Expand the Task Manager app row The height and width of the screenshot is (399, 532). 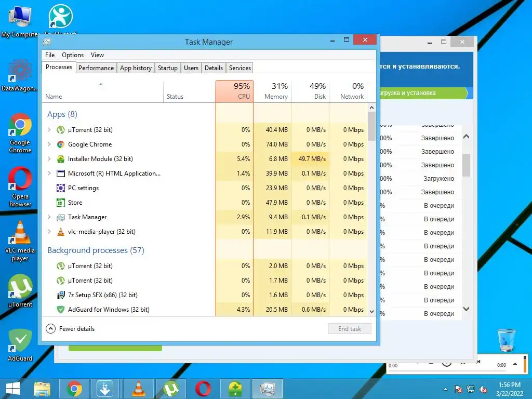coord(49,217)
